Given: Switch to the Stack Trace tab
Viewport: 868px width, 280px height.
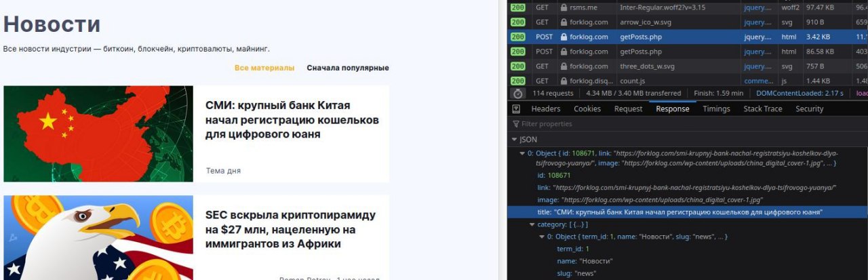Looking at the screenshot, I should (763, 108).
